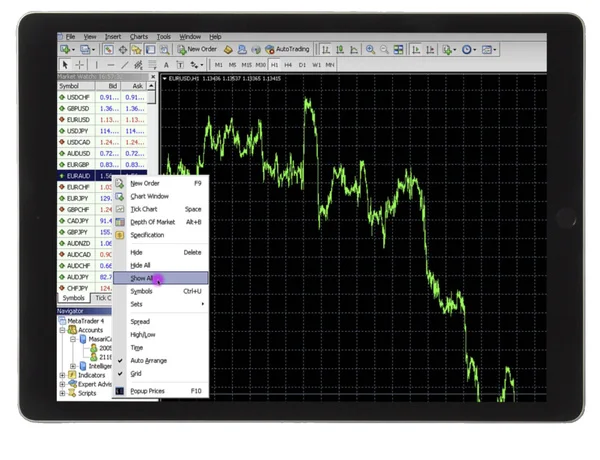600x460 pixels.
Task: Click Market Watch scrollbar up arrow
Action: click(152, 86)
